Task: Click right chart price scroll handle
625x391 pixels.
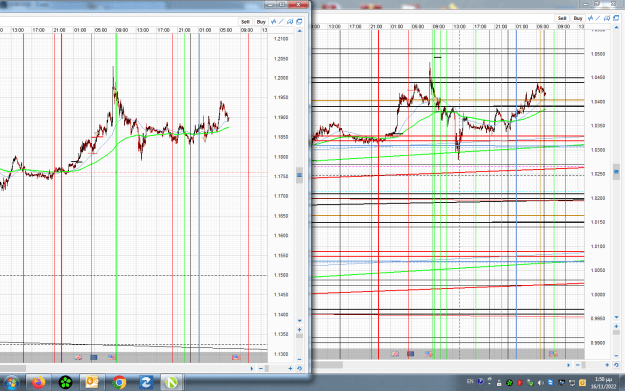Action: (617, 172)
